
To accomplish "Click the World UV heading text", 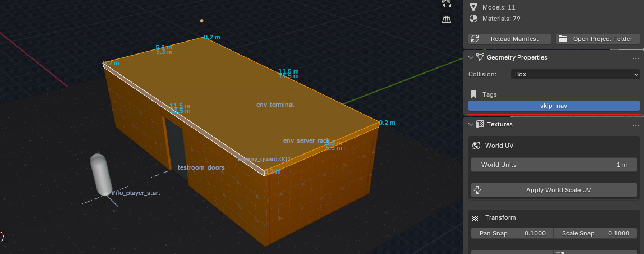I will tap(499, 146).
